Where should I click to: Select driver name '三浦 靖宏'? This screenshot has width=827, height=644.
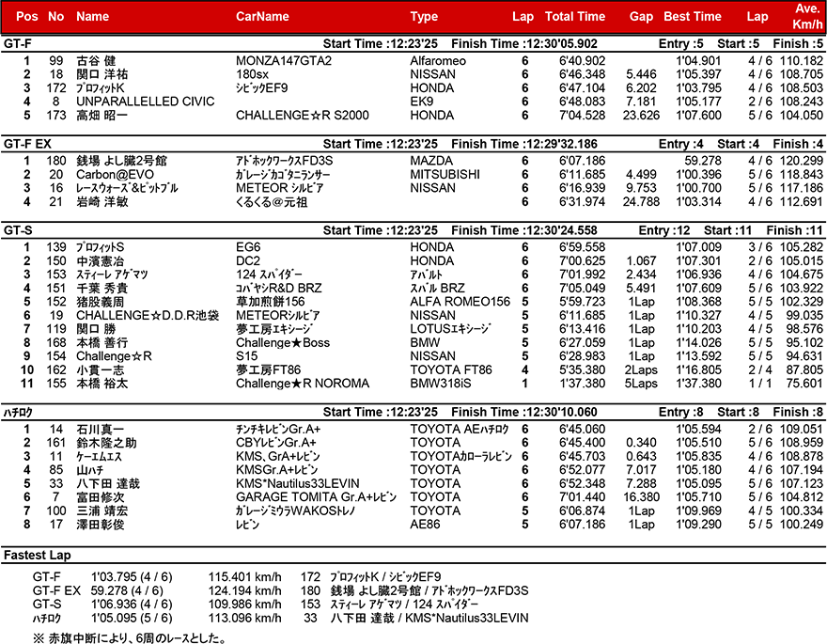[101, 511]
